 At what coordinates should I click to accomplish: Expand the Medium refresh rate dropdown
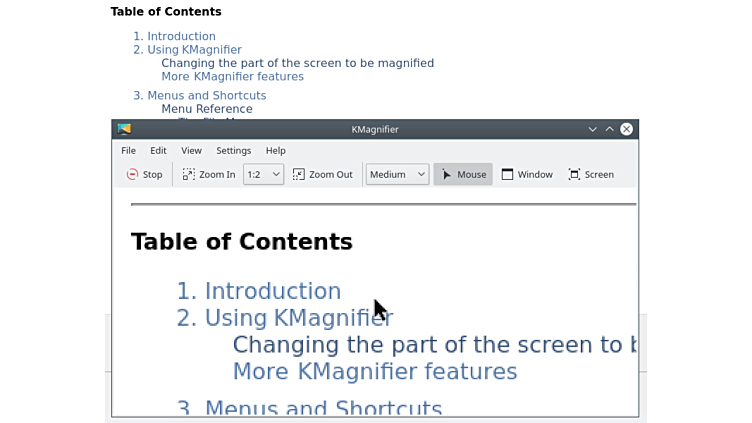click(x=397, y=174)
